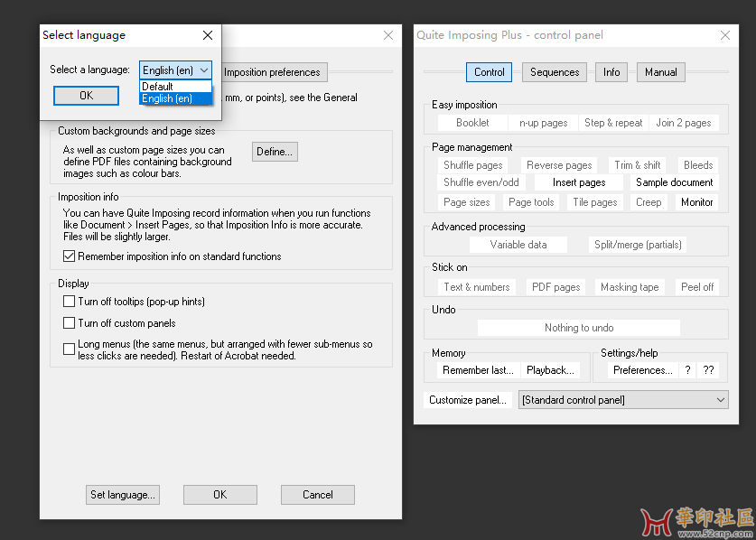Open Preferences... in Settings/help

tap(642, 370)
